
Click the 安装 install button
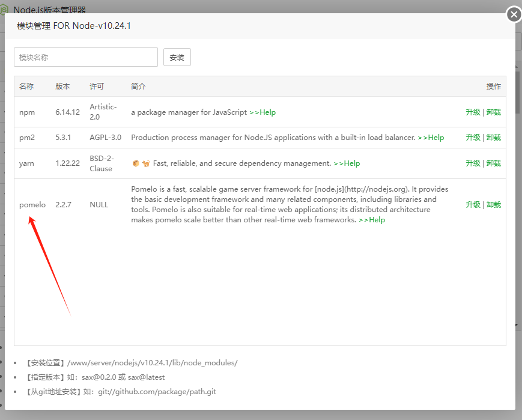pyautogui.click(x=177, y=57)
